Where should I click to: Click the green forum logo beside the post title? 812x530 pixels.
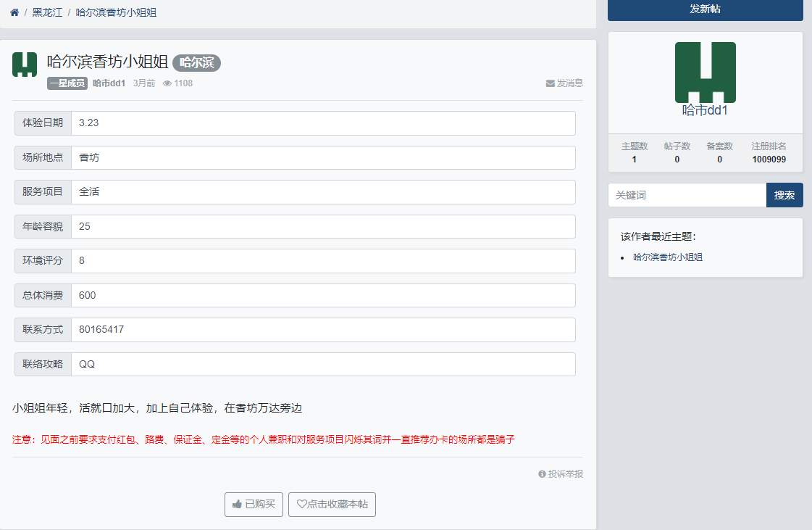pyautogui.click(x=24, y=65)
